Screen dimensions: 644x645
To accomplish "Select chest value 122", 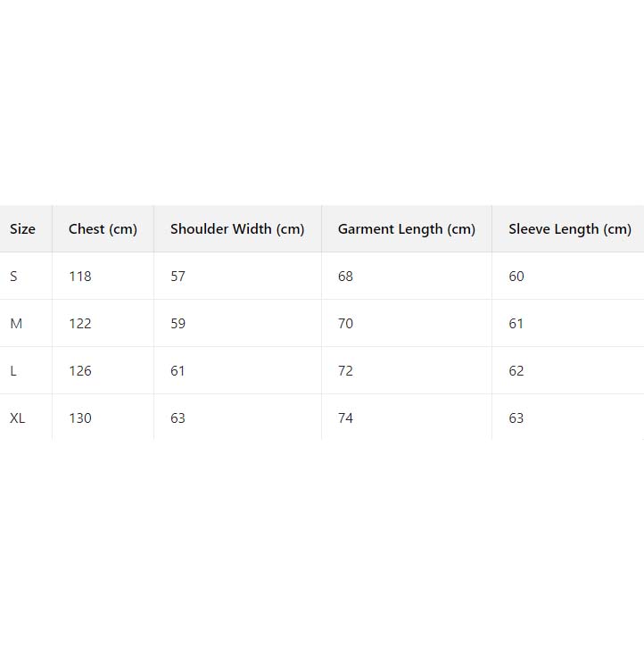I will tap(80, 324).
